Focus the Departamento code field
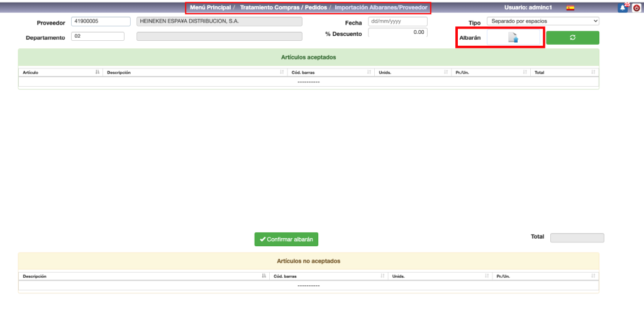This screenshot has height=321, width=644. 97,36
